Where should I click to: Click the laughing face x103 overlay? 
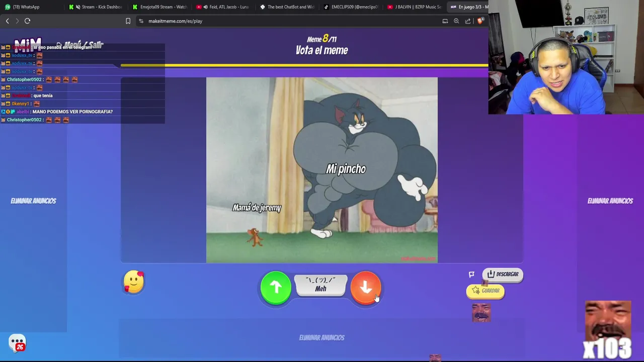click(608, 330)
